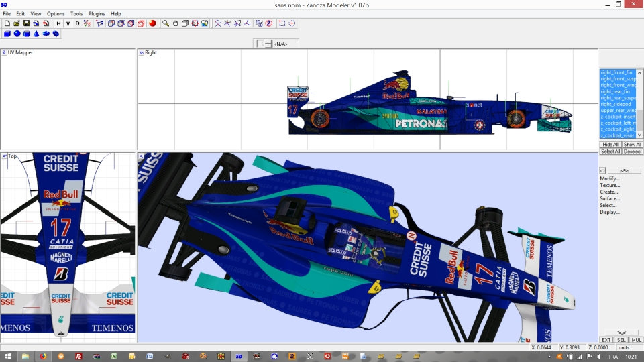Create a blue torus primitive
The image size is (644, 362).
click(x=46, y=34)
